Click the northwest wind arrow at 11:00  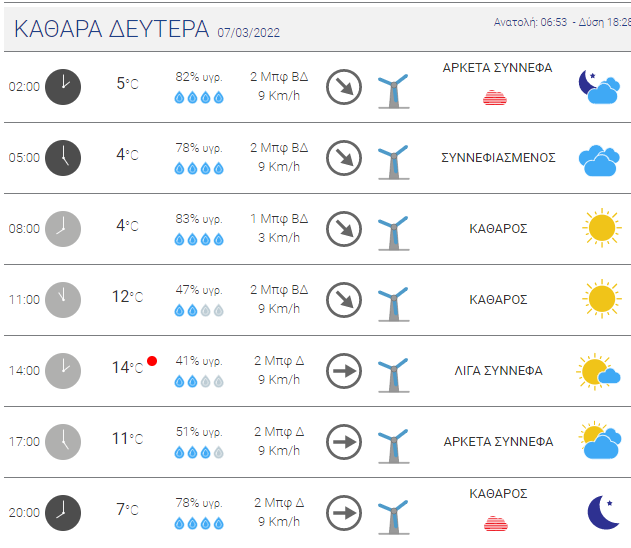click(344, 300)
